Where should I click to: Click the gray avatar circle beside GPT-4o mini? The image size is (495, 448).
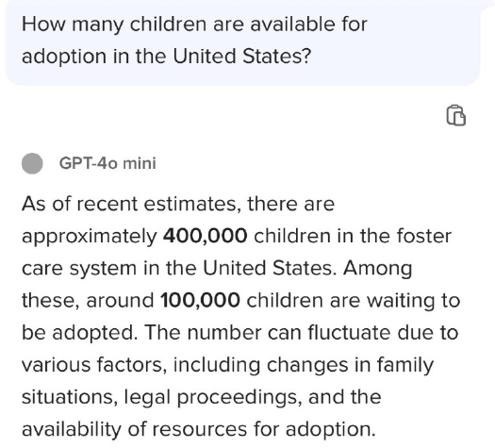click(x=32, y=163)
